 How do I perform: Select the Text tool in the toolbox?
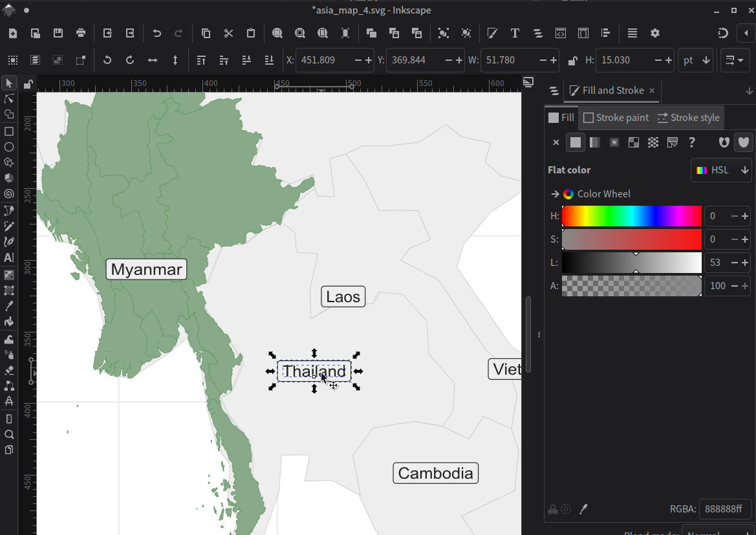click(9, 257)
